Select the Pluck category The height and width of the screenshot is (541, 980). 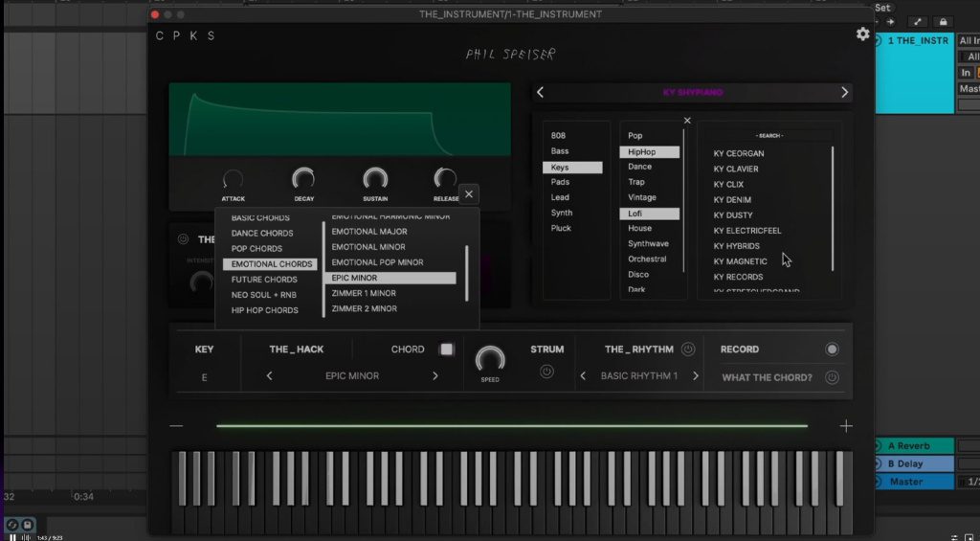click(561, 228)
